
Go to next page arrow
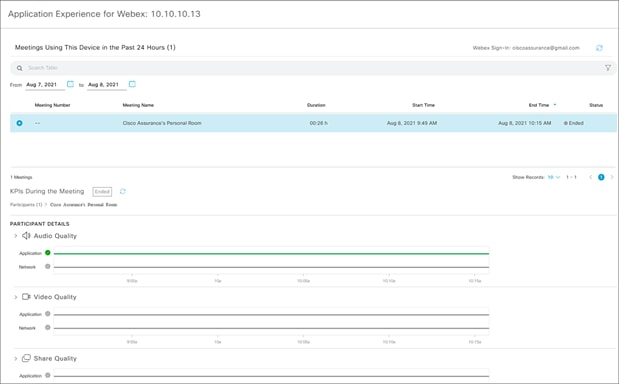coord(612,177)
